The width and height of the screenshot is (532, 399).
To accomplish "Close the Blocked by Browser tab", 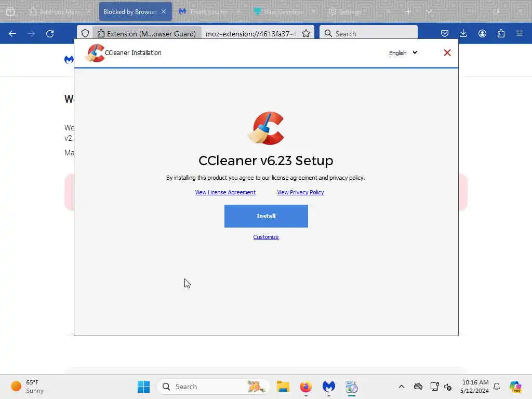I will pyautogui.click(x=164, y=11).
